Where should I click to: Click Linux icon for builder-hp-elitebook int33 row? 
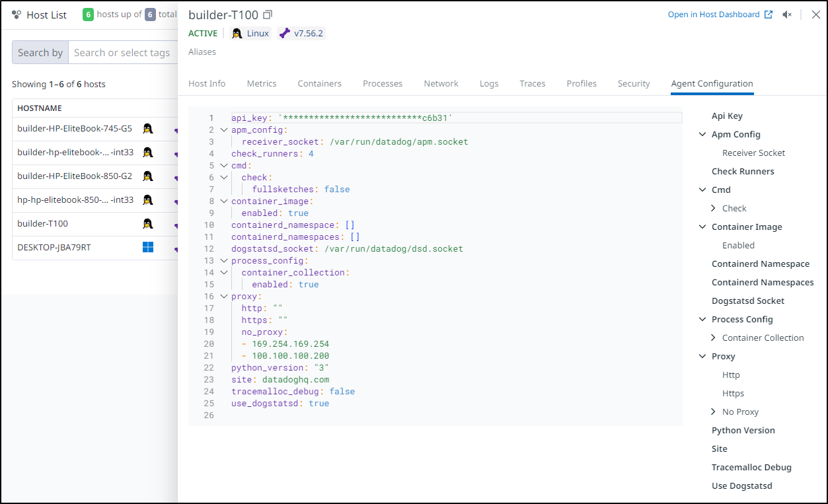[x=148, y=153]
